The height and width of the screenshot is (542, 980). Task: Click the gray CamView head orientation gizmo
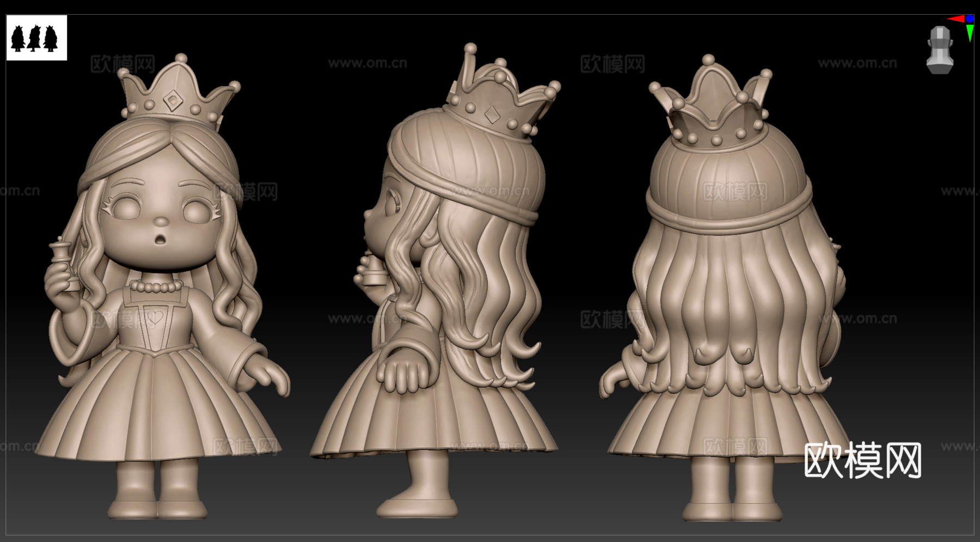click(x=940, y=50)
